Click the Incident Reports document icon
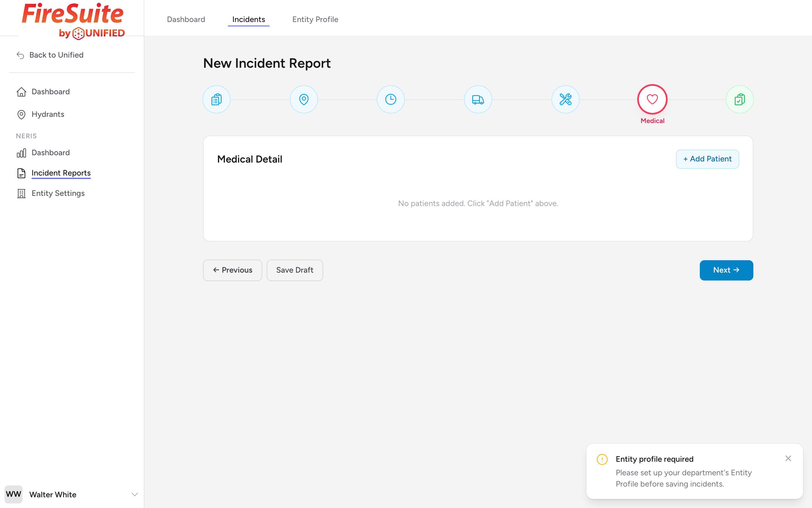 (21, 173)
